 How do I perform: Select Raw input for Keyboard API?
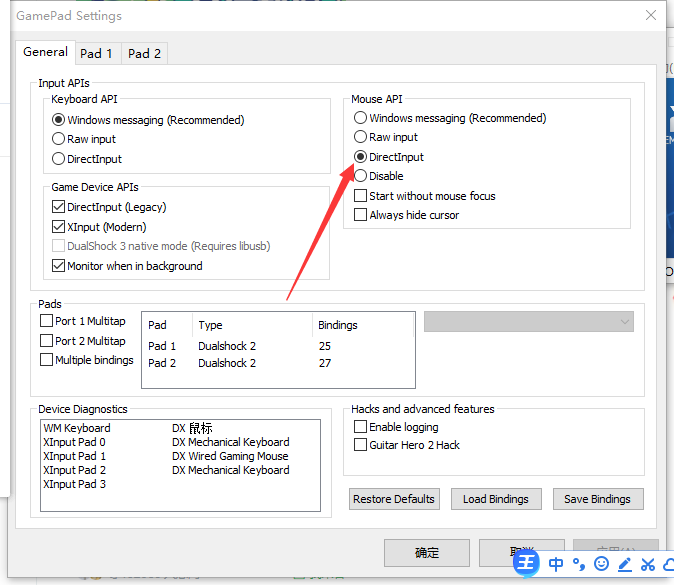pos(59,139)
